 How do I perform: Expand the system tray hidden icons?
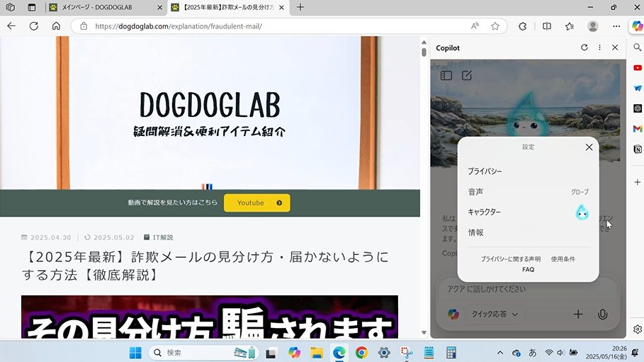pos(500,352)
